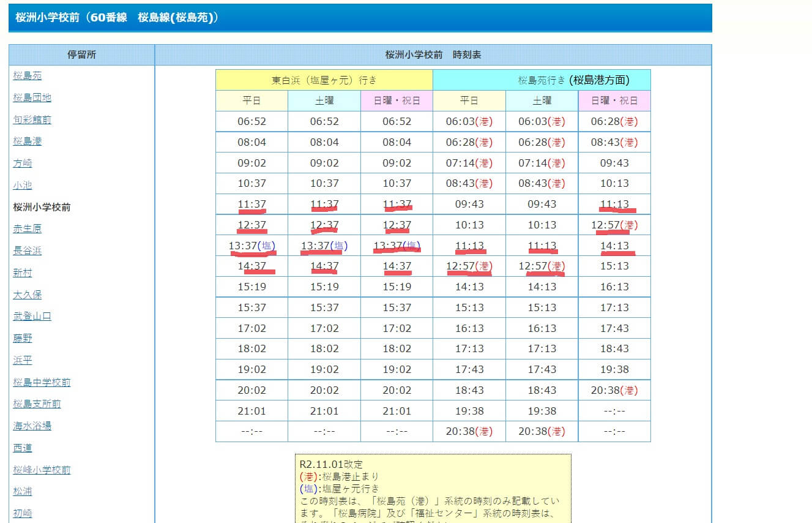
Task: Go to the 桜島団地 stop page
Action: coord(32,98)
